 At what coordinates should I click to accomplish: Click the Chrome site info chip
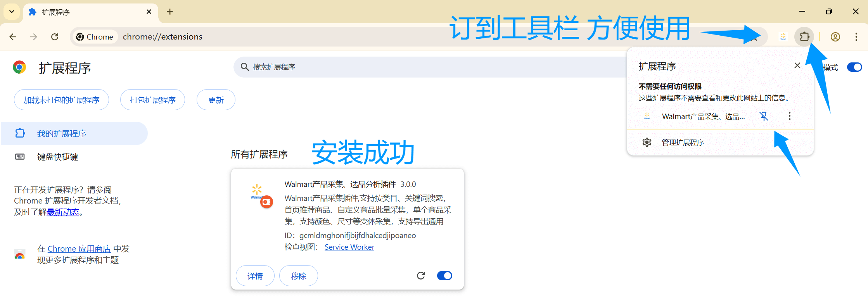tap(95, 37)
